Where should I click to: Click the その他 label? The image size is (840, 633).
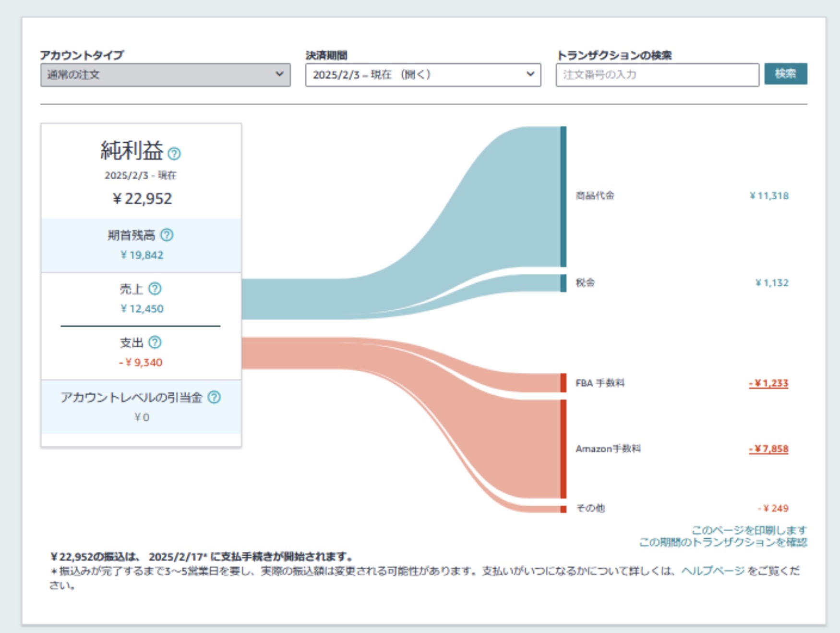click(x=590, y=508)
